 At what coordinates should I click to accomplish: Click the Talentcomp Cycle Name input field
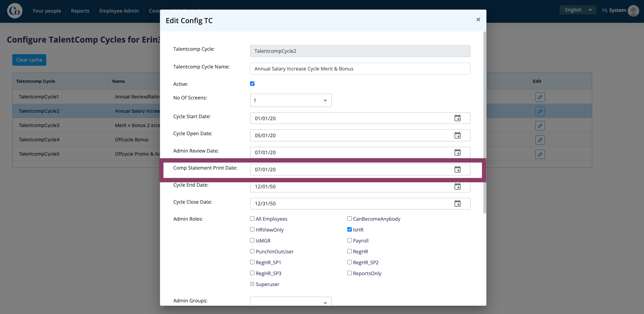tap(360, 69)
